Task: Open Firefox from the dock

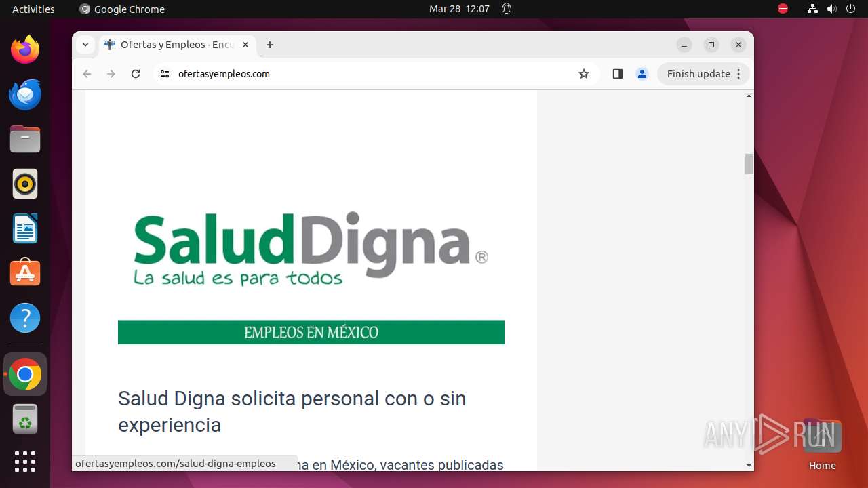Action: tap(25, 49)
